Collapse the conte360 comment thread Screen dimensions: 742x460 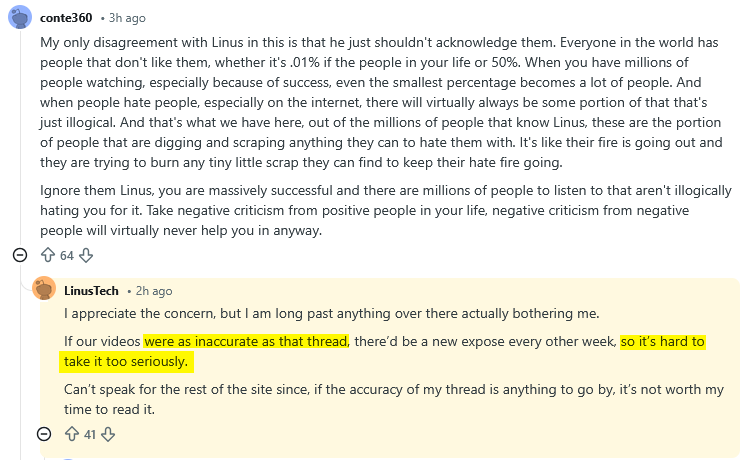(20, 256)
